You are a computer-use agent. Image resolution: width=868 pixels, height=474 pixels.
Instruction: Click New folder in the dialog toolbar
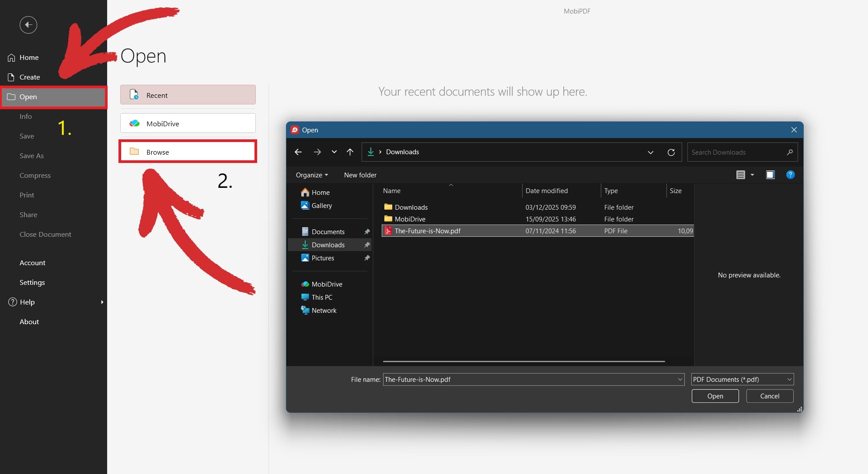tap(360, 175)
